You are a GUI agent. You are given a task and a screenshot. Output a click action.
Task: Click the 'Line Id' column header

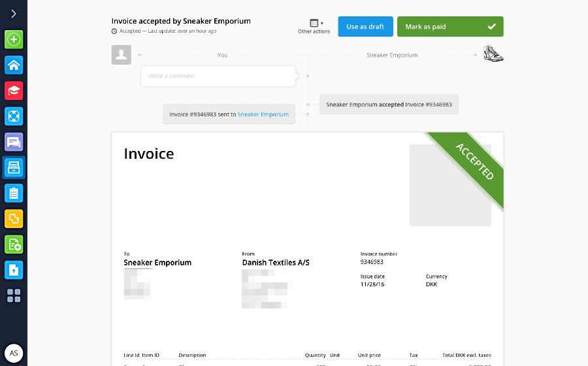click(x=131, y=355)
